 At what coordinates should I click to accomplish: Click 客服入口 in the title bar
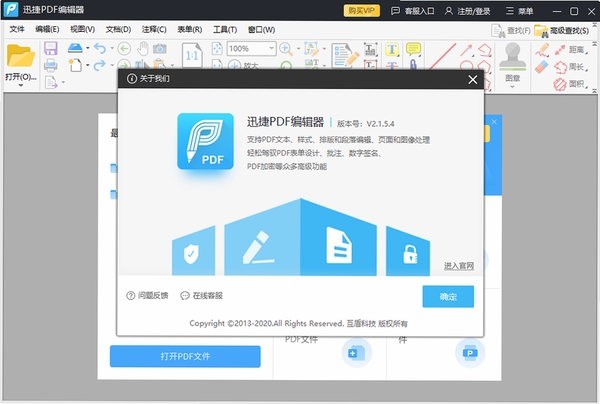[412, 11]
